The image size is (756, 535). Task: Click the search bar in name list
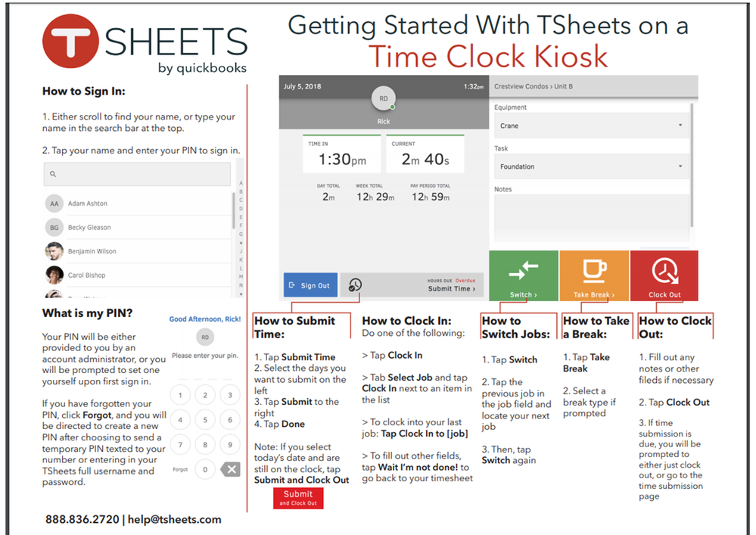point(137,174)
